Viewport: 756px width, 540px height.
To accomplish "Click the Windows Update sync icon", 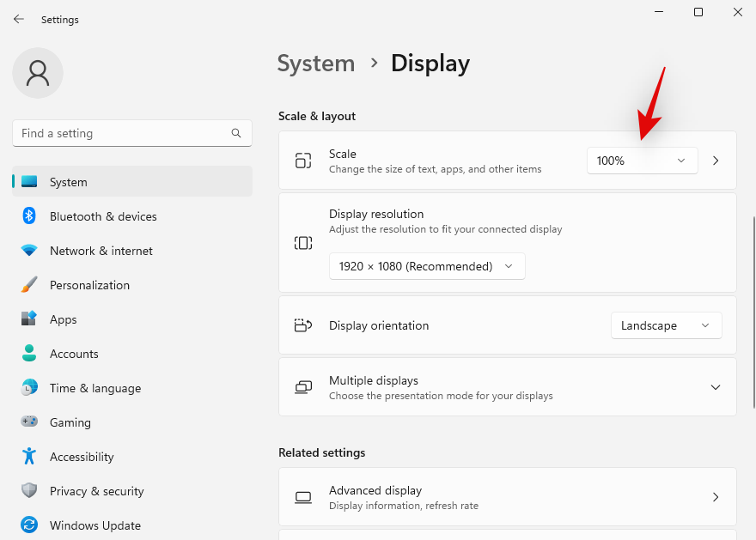I will [29, 525].
